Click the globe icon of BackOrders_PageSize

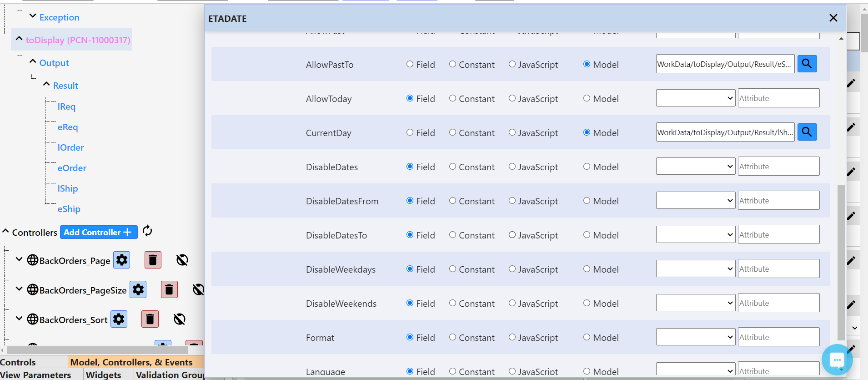click(x=33, y=289)
